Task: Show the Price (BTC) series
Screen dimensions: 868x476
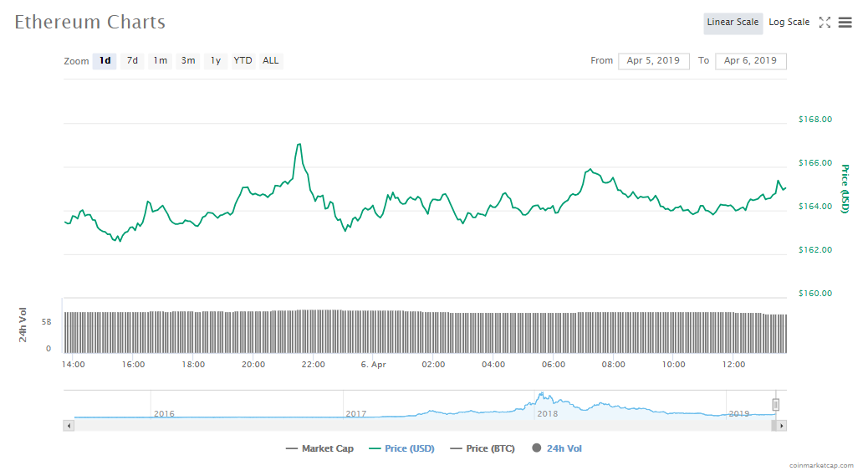Action: click(485, 448)
